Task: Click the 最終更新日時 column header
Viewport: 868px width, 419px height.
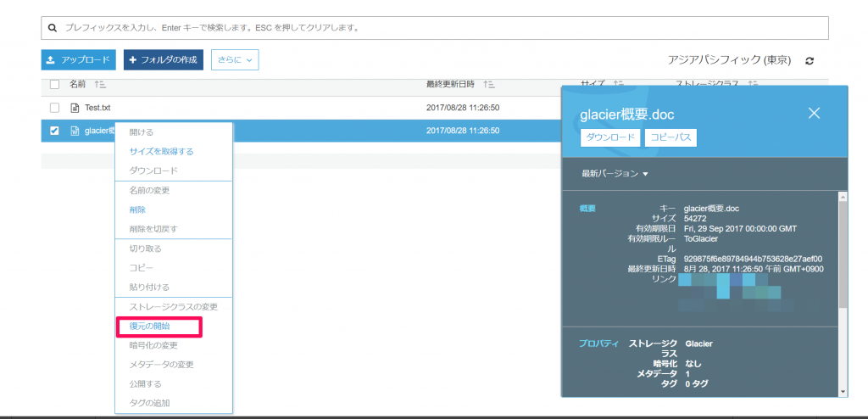Action: coord(450,84)
